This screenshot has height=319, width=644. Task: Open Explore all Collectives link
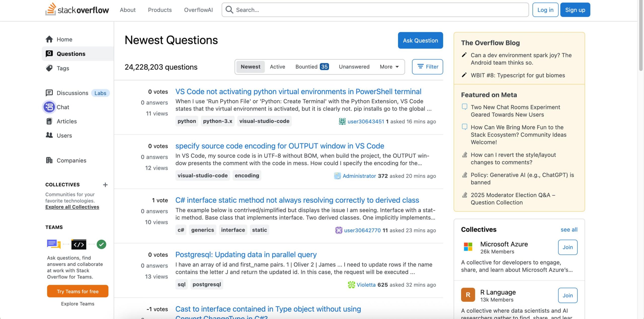click(72, 207)
